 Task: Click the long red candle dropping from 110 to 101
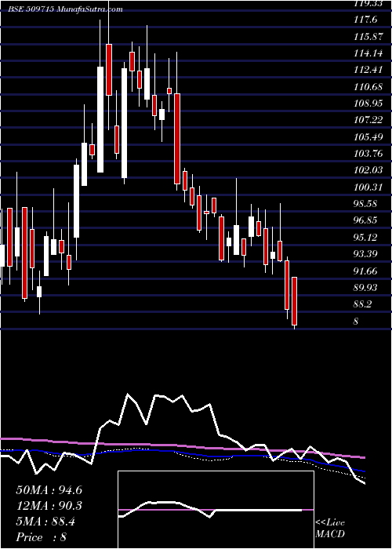[x=177, y=139]
